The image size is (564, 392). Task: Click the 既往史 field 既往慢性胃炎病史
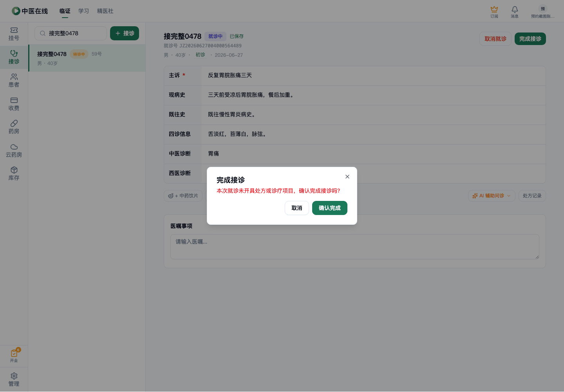click(374, 115)
